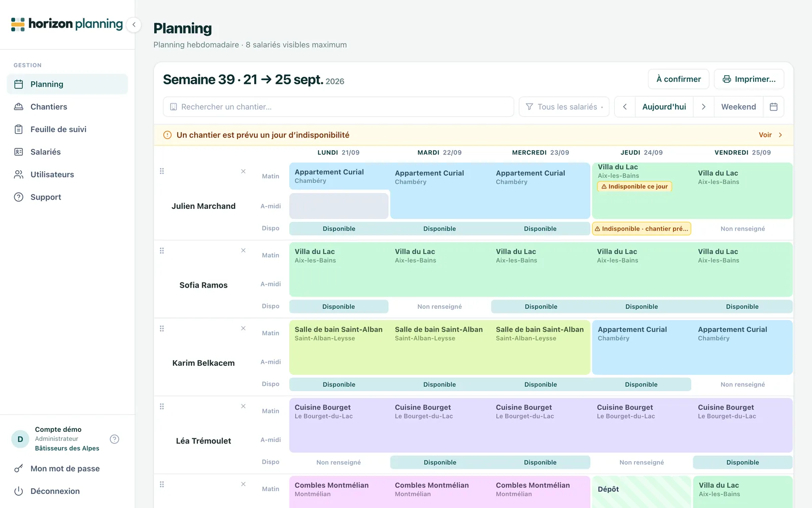
Task: Click Karim Belkacem's Friday Non renseigné availability
Action: (x=742, y=385)
